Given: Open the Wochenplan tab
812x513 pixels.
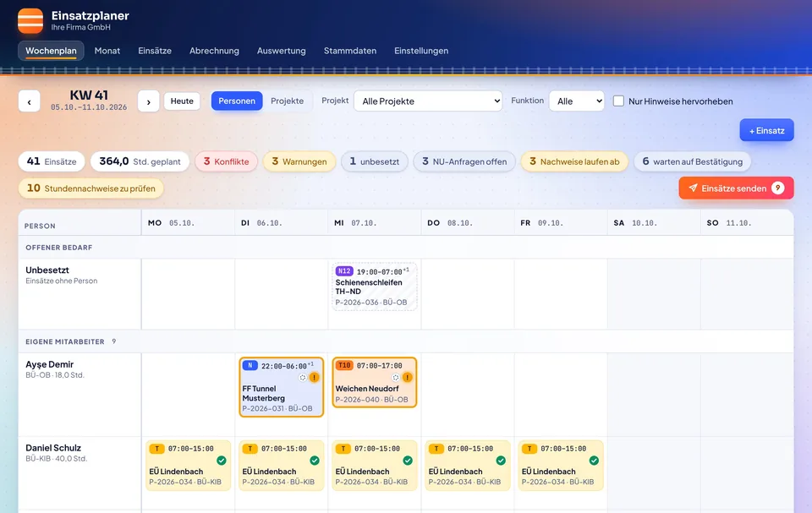Looking at the screenshot, I should click(51, 51).
